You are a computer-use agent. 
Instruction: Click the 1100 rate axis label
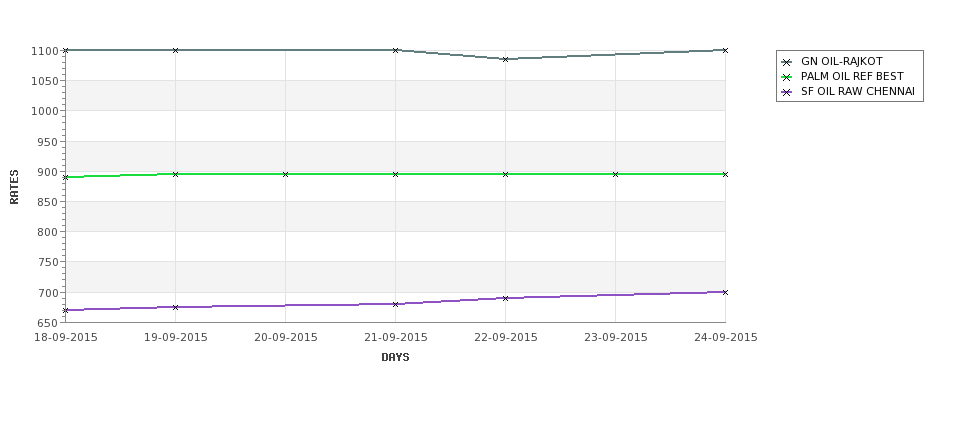pos(45,51)
